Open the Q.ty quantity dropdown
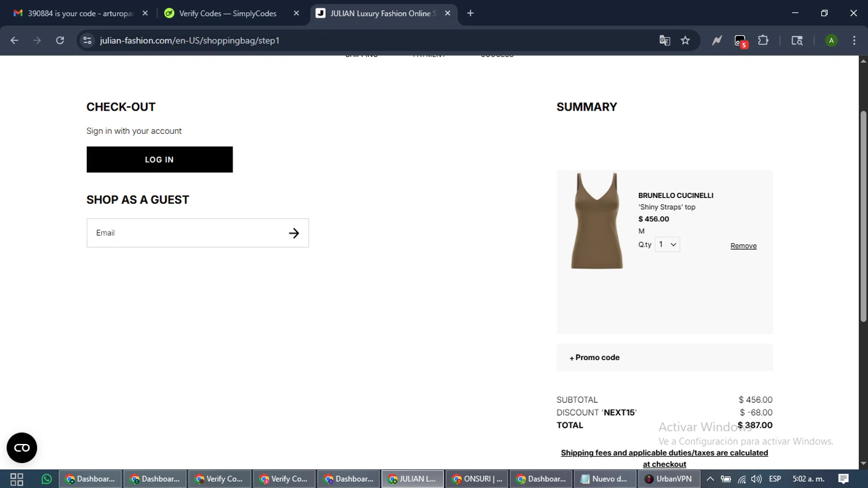 coord(667,244)
